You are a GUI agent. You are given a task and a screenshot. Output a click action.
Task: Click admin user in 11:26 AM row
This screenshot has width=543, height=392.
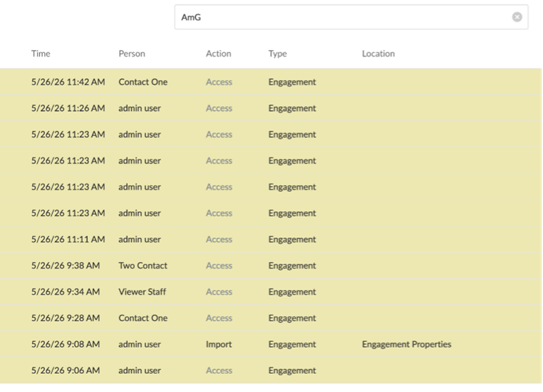(139, 108)
